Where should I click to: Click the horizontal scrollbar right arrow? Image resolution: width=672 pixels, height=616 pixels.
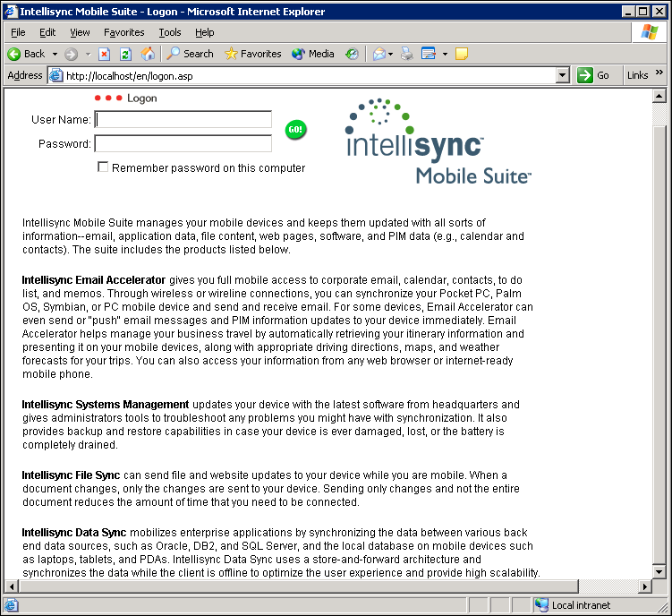644,586
